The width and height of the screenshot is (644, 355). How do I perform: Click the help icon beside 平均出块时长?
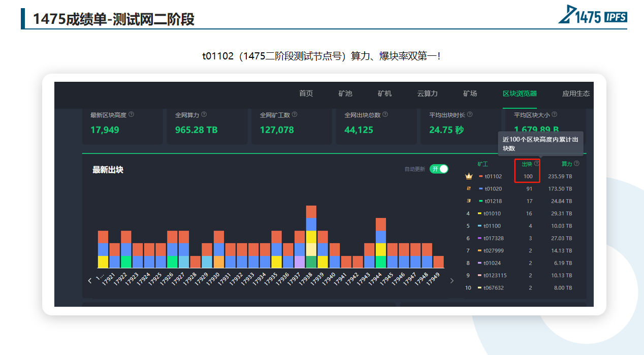point(470,115)
